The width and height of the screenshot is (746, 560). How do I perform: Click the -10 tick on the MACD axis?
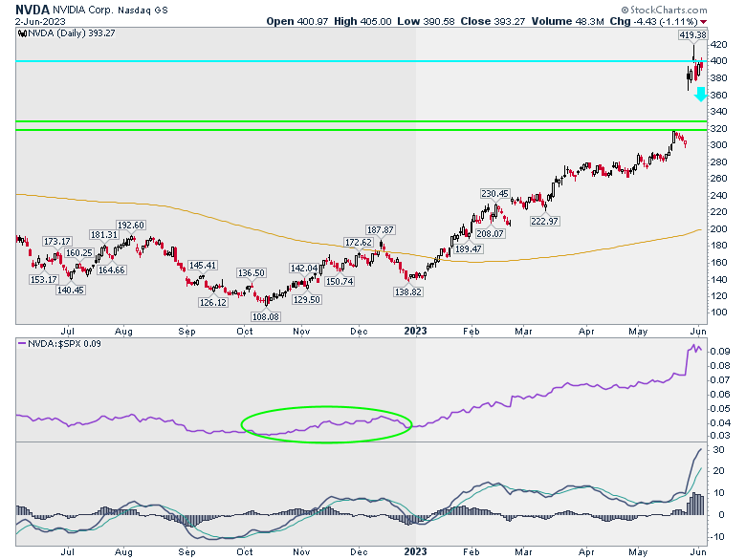717,537
